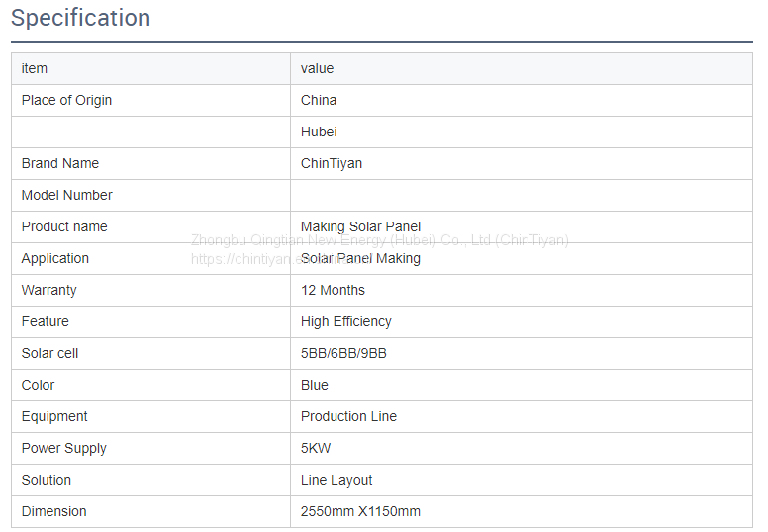Click the Making Solar Panel value

(x=360, y=226)
